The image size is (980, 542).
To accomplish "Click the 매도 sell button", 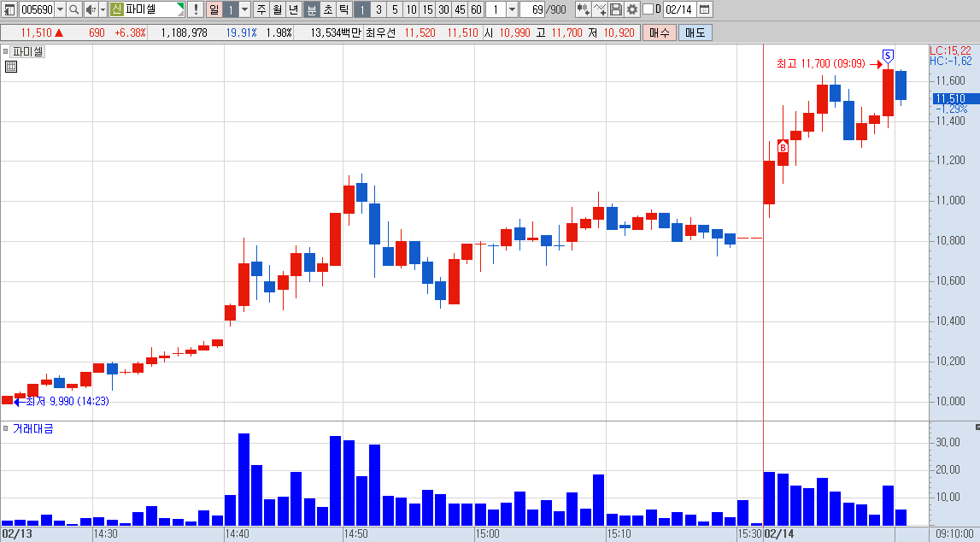I will (695, 32).
